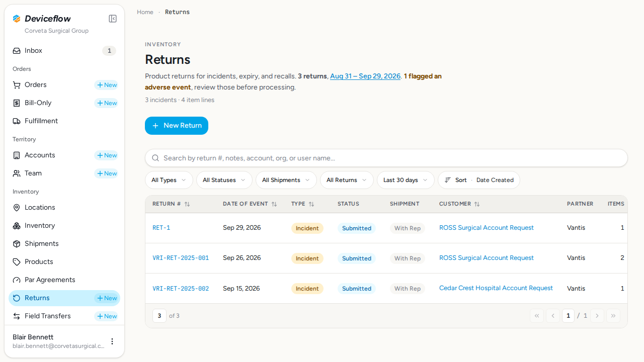Screen dimensions: 644x362
Task: Open the All Types filter dropdown
Action: tap(169, 180)
